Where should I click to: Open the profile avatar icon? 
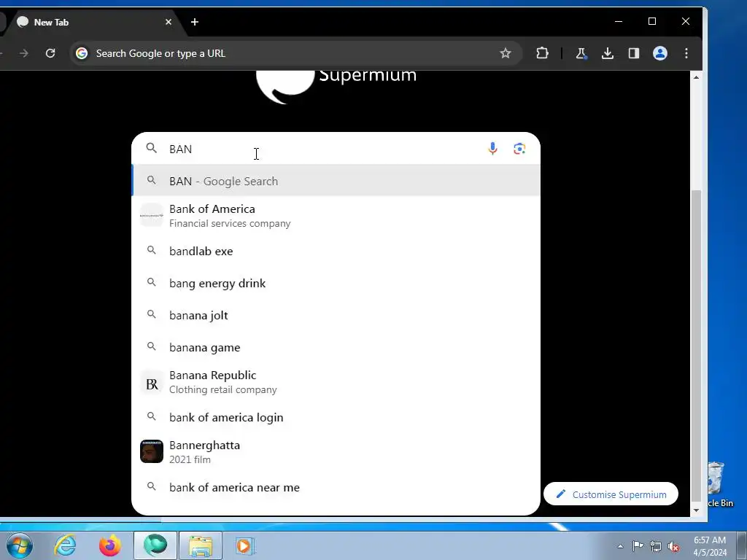coord(659,53)
